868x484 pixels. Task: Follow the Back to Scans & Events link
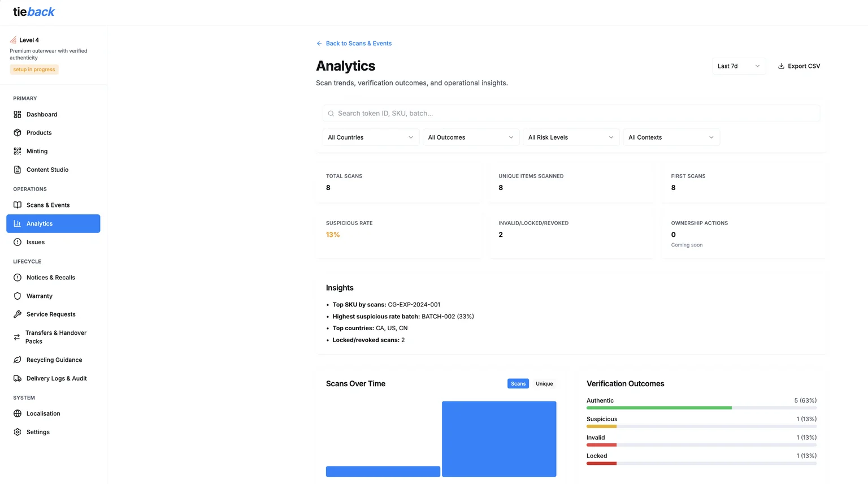coord(354,43)
